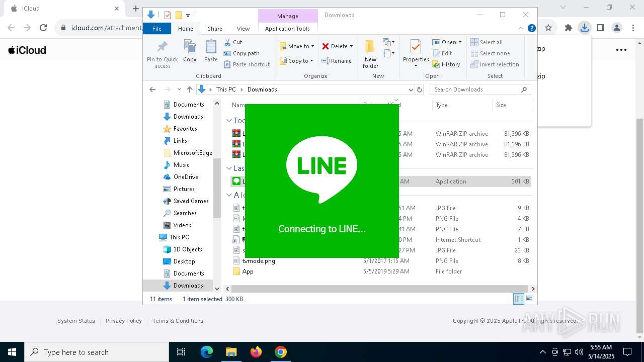
Task: Click Invert selection in ribbon
Action: click(x=495, y=64)
